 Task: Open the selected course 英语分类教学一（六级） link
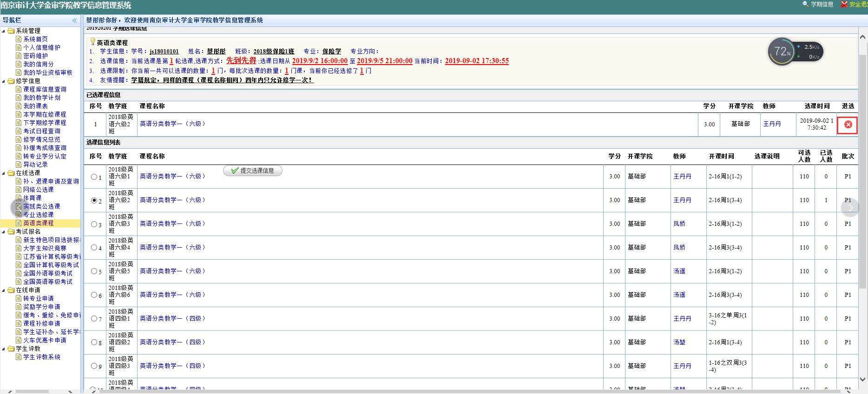tap(172, 124)
